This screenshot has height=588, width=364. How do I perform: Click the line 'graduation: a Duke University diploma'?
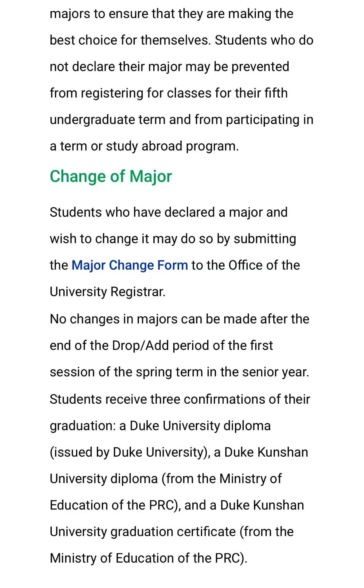click(160, 426)
